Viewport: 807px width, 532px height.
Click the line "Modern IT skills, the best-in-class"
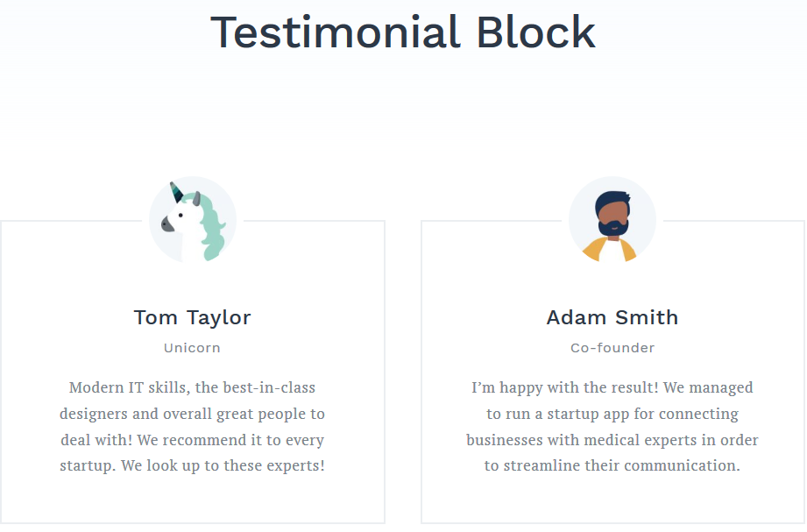coord(192,387)
